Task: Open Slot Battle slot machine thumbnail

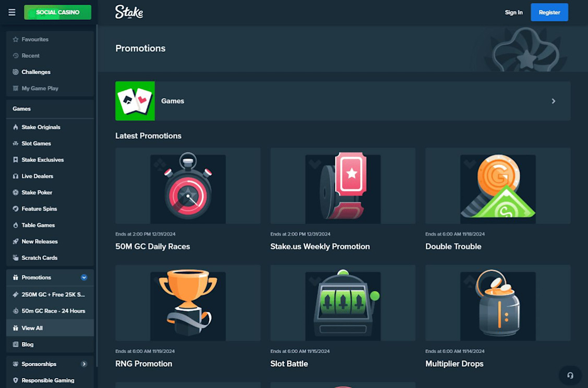Action: coord(343,303)
